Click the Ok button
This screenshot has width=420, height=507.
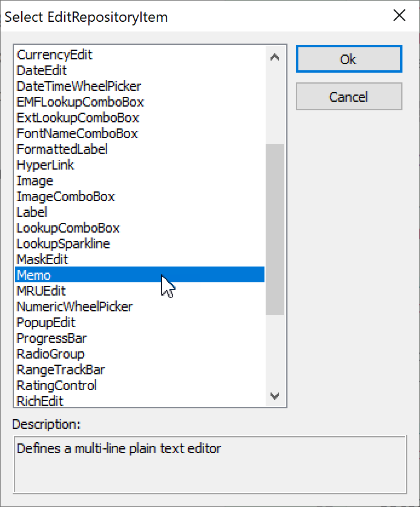point(349,59)
